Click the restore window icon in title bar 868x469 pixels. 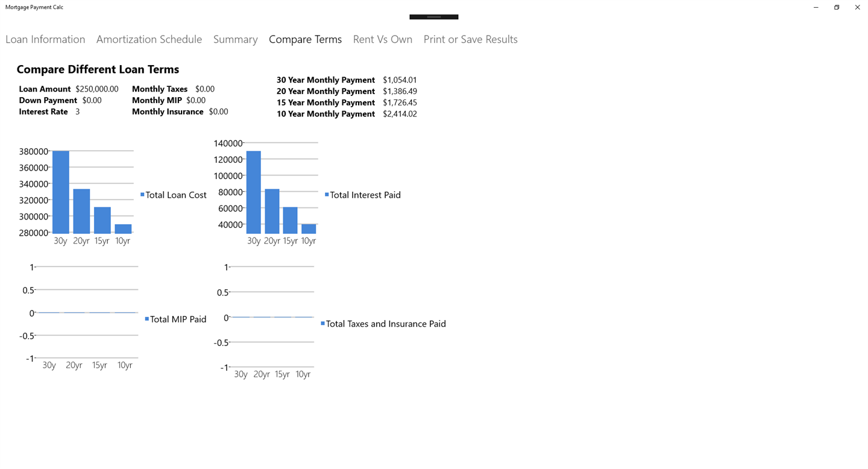(x=837, y=7)
